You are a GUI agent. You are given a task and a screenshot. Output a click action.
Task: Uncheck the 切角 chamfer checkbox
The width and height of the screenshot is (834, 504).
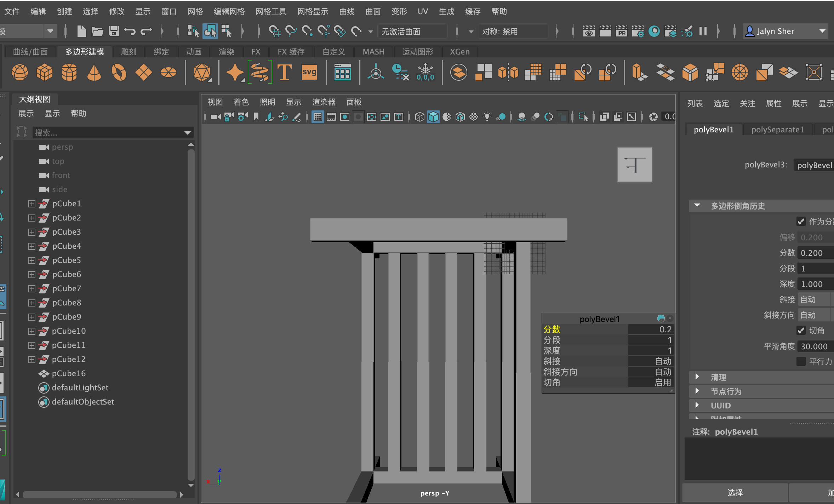(801, 331)
